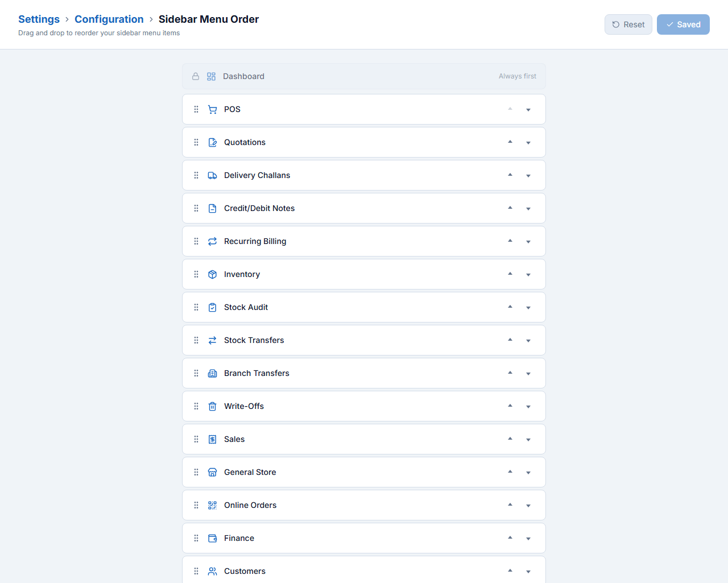Move Credit/Debit Notes up one position
The width and height of the screenshot is (728, 583).
pyautogui.click(x=510, y=208)
